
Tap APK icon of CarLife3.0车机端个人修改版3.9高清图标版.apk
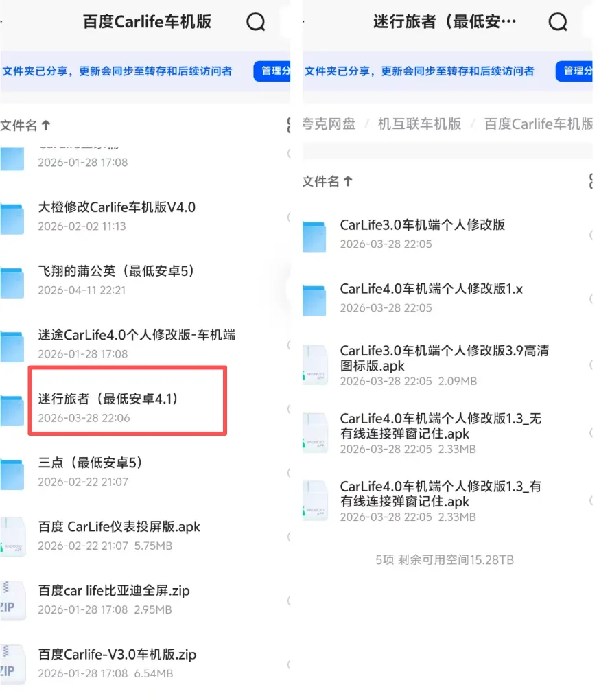(x=315, y=364)
